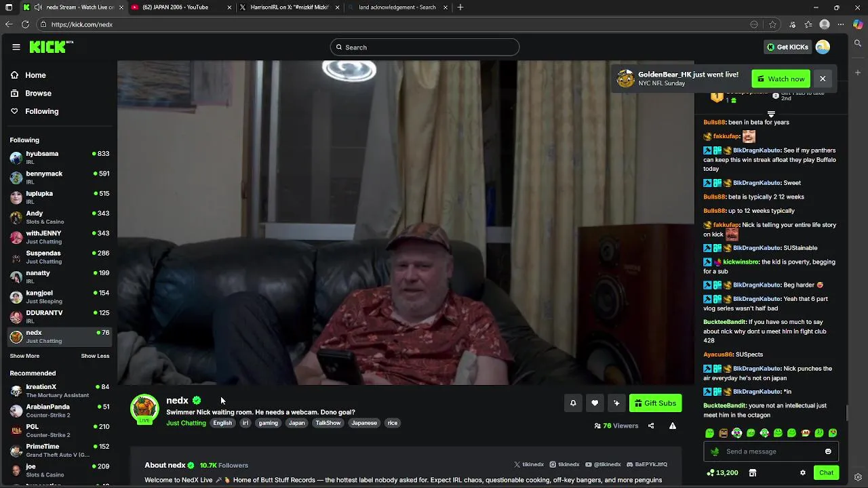Switch to land acknowledgement Search tab
The height and width of the screenshot is (488, 868).
(398, 7)
